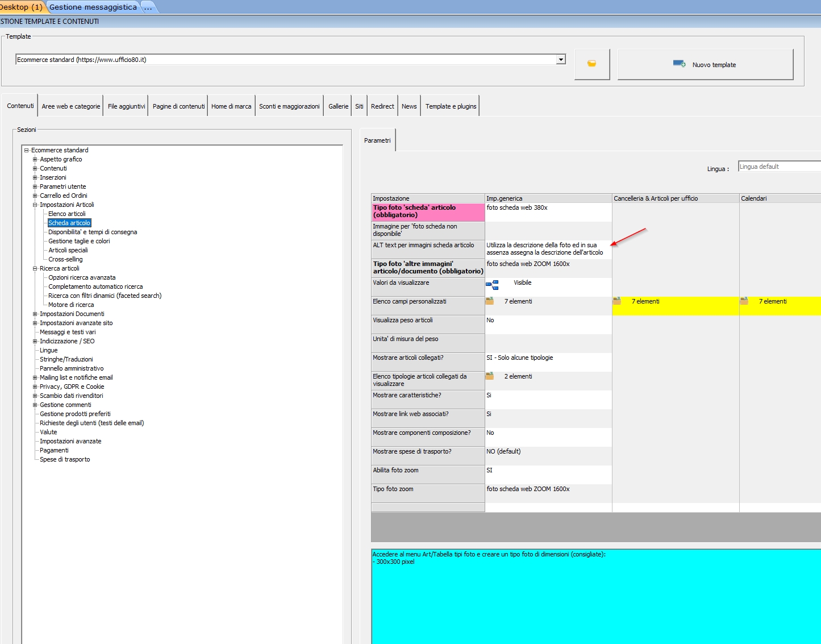This screenshot has width=821, height=644.
Task: Expand the Scambio dati rivenditori node
Action: coord(35,396)
